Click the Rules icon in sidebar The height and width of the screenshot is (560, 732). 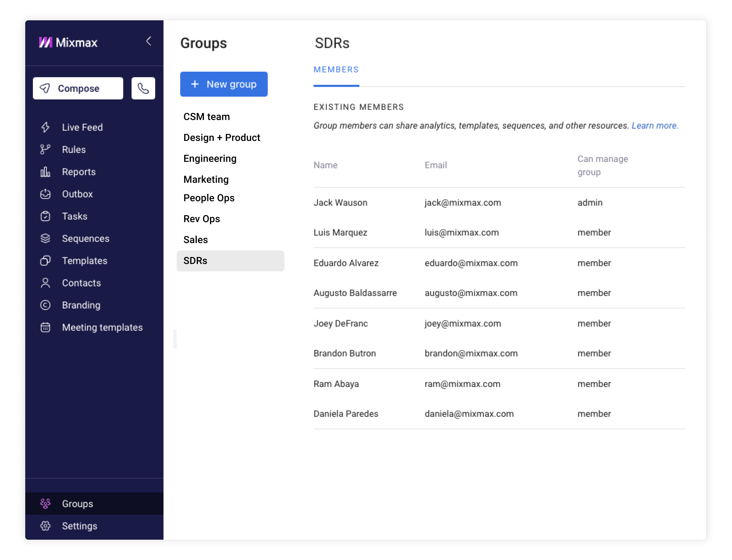click(x=46, y=150)
